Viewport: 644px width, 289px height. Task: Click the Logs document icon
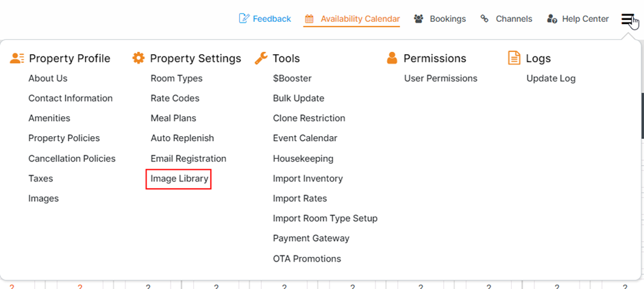[514, 58]
